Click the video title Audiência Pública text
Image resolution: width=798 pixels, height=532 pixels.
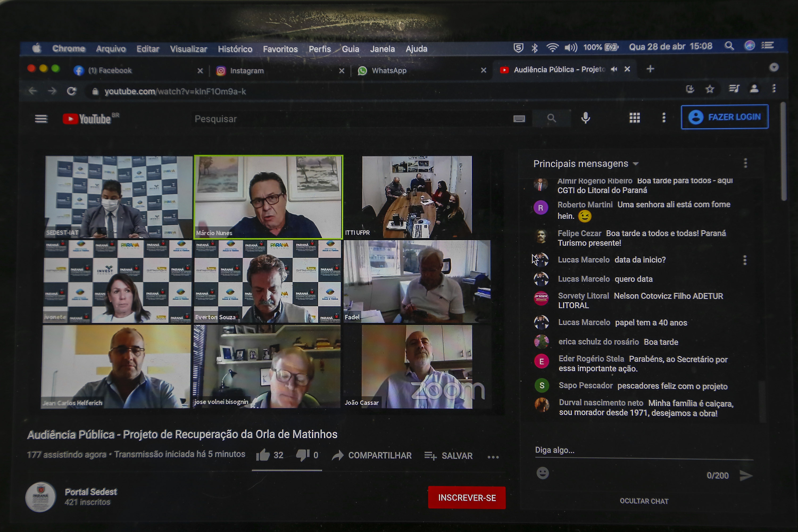(x=182, y=434)
